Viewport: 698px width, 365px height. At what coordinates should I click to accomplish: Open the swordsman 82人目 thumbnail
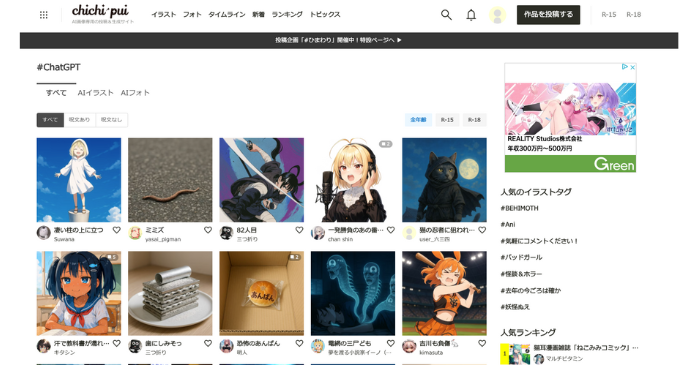click(x=262, y=180)
